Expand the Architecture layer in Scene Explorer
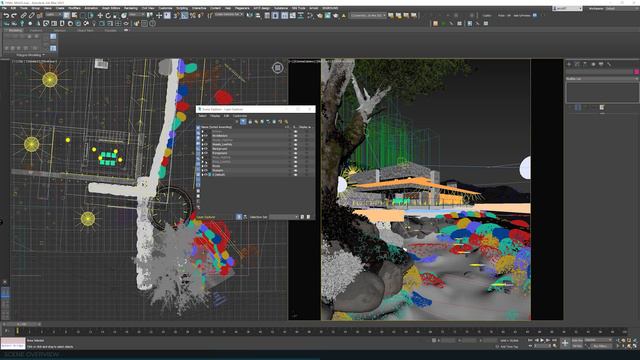640x360 pixels. (x=202, y=136)
